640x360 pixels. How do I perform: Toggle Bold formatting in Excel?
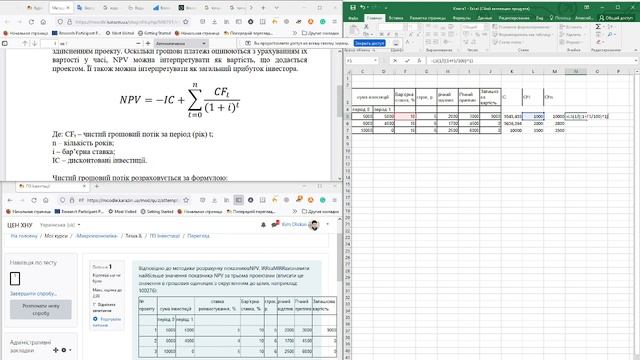[x=381, y=34]
